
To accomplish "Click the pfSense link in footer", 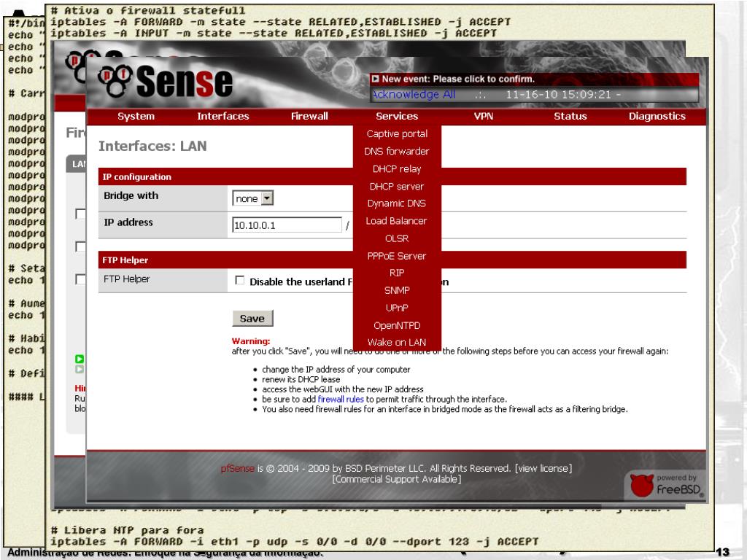I will pos(237,469).
